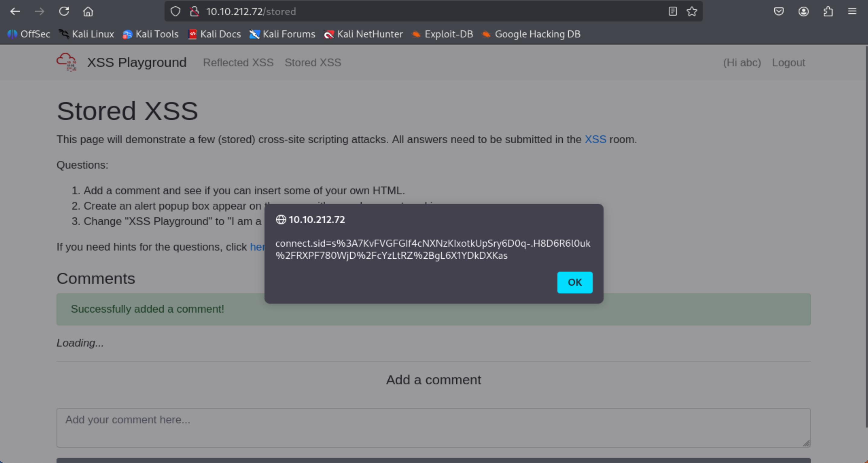The width and height of the screenshot is (868, 463).
Task: Switch to Reflected XSS tab
Action: [x=238, y=63]
